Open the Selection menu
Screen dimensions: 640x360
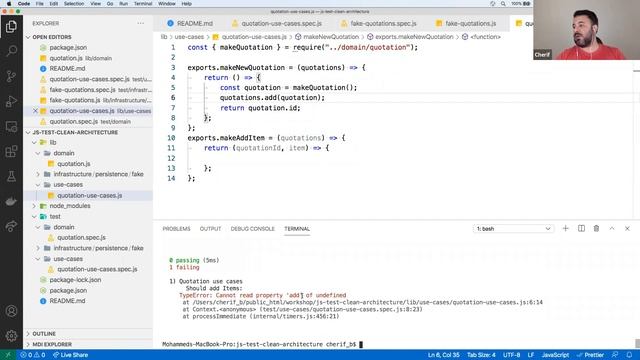click(x=74, y=4)
